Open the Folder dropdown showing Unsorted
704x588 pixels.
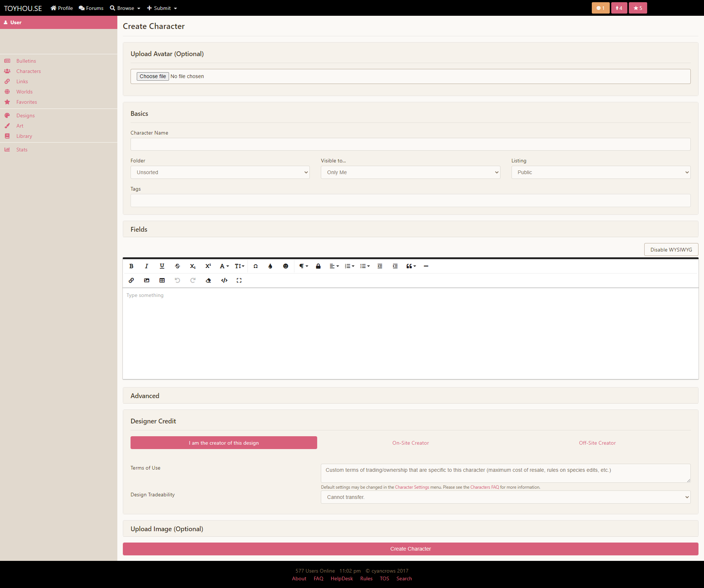220,172
